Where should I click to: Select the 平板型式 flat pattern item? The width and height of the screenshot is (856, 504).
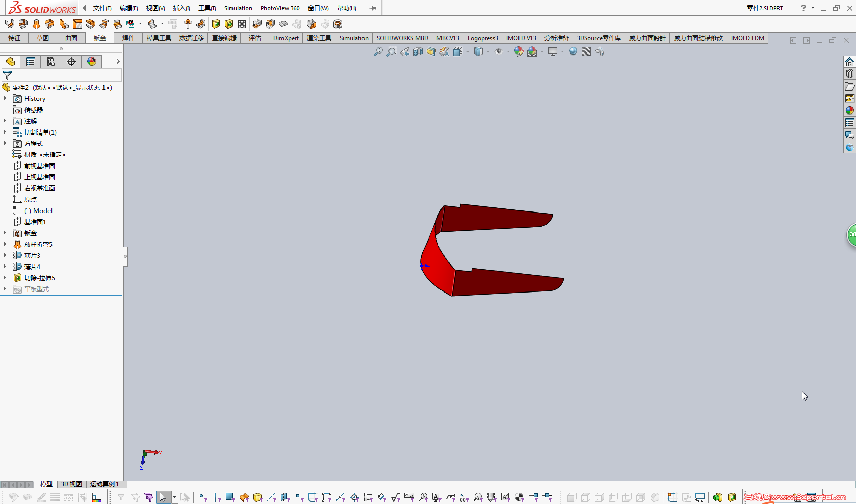pyautogui.click(x=37, y=289)
